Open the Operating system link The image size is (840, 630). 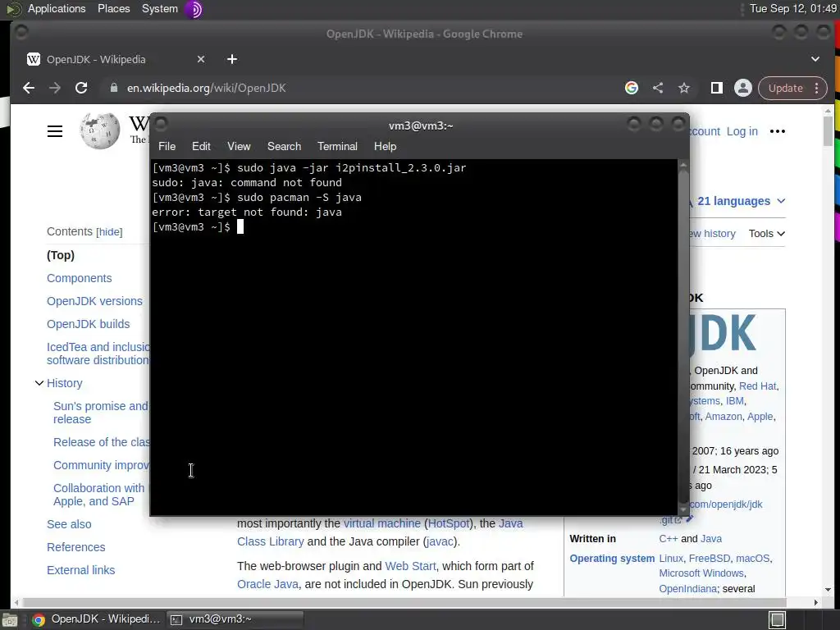(612, 559)
